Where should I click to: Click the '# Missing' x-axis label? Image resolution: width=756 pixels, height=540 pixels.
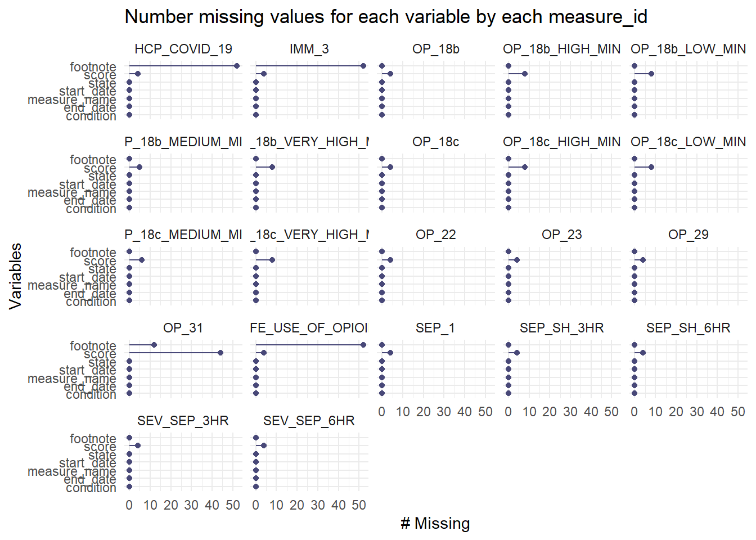point(435,524)
